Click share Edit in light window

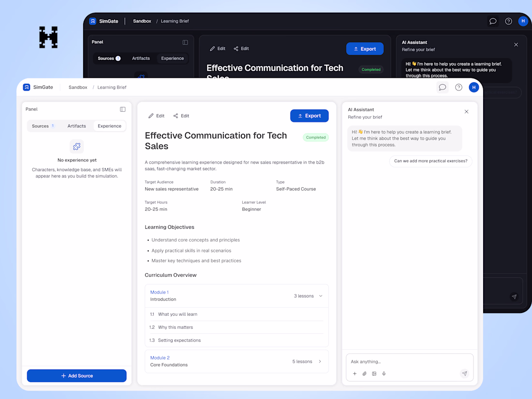181,116
